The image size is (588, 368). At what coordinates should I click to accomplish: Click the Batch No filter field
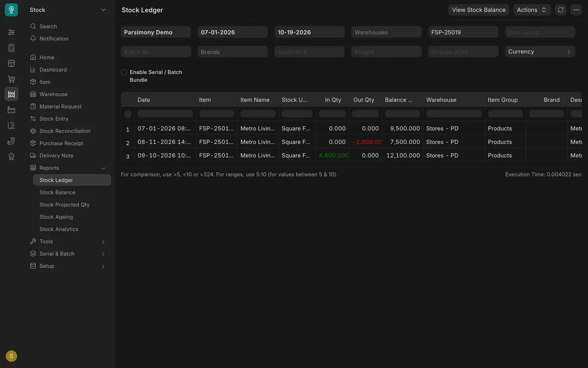point(156,52)
